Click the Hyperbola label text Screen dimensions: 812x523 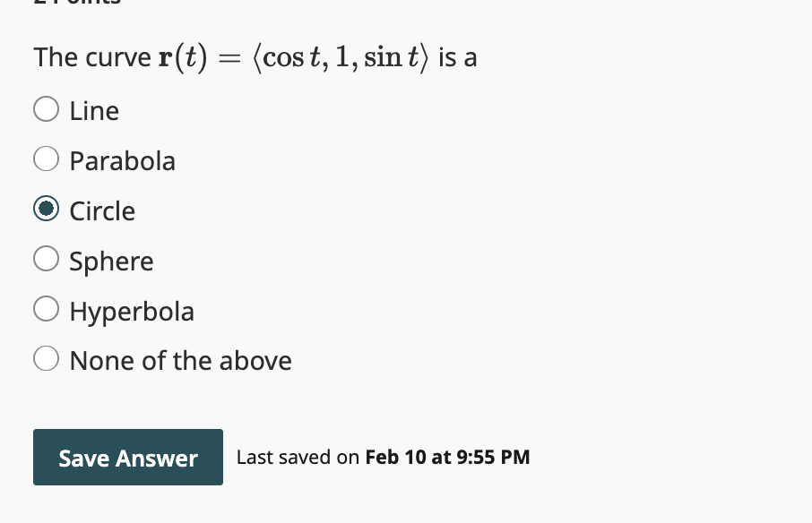(x=132, y=312)
